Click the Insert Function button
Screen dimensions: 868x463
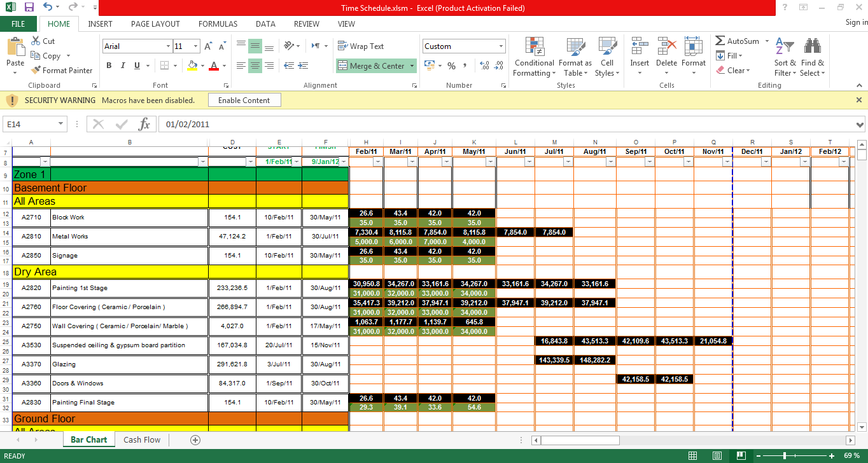tap(145, 125)
